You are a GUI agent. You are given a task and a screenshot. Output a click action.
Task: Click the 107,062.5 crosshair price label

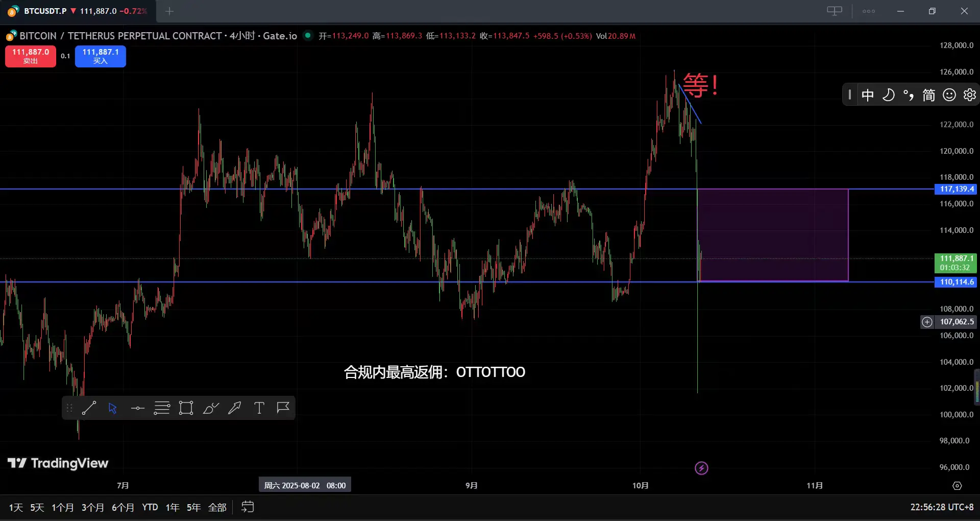pyautogui.click(x=957, y=322)
